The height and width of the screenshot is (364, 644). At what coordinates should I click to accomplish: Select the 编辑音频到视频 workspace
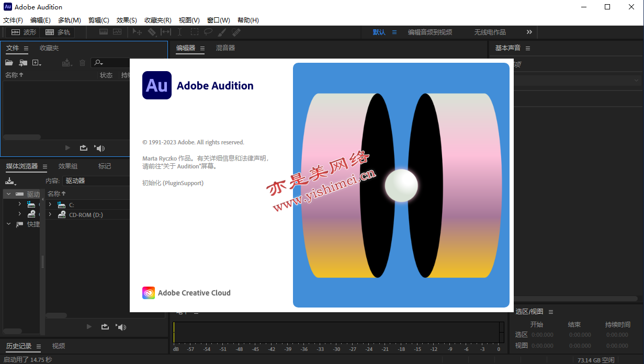(430, 32)
